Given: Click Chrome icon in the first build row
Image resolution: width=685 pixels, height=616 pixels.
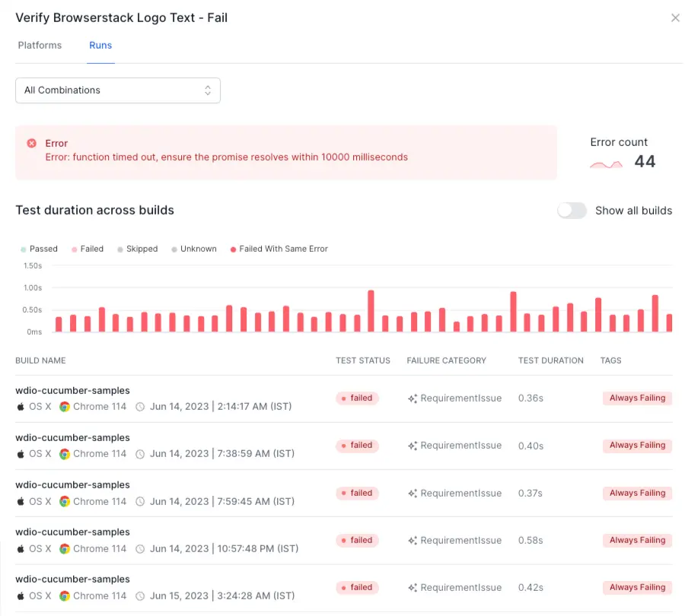Looking at the screenshot, I should click(65, 407).
